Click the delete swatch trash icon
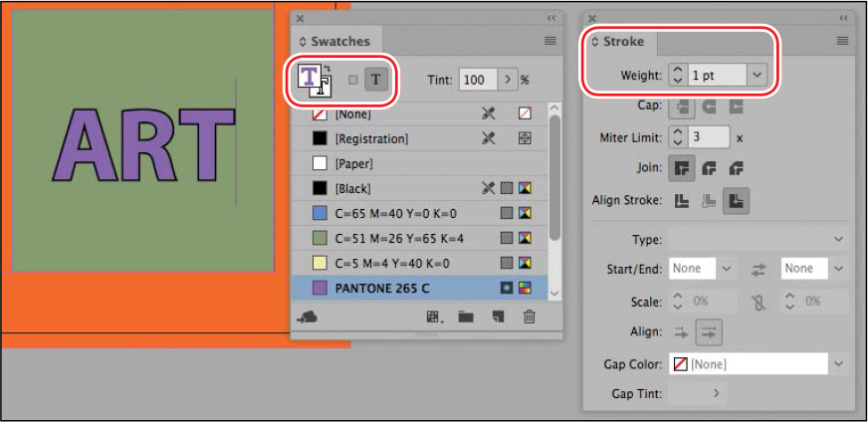 click(x=530, y=316)
